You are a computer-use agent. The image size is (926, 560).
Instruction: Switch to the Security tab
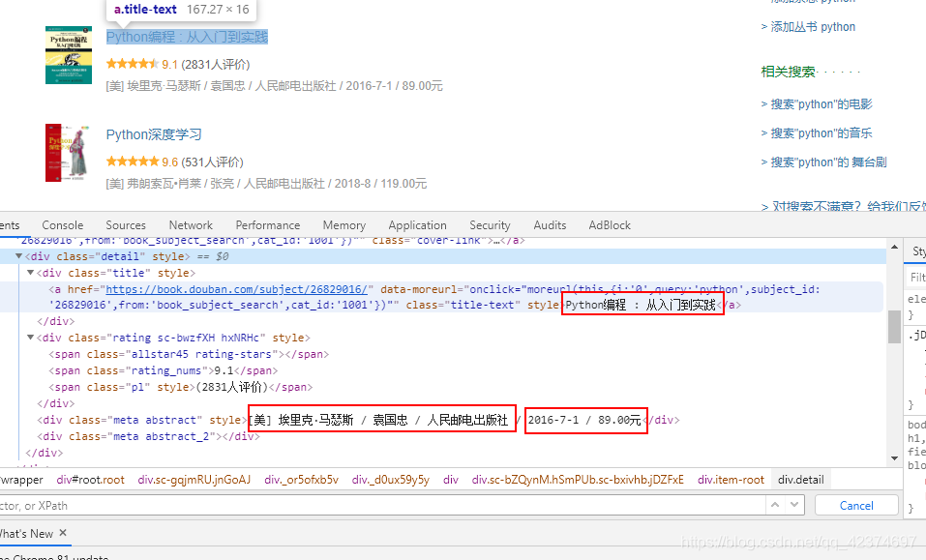pos(490,225)
